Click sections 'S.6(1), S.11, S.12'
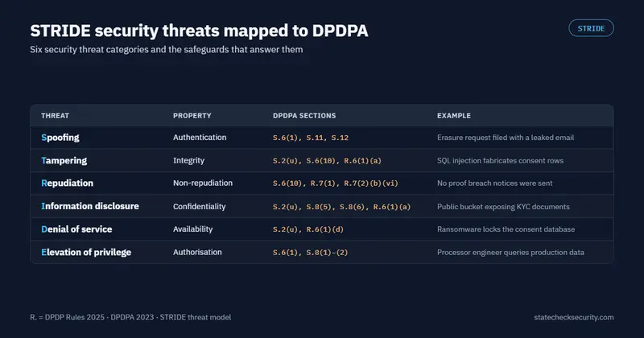Image resolution: width=644 pixels, height=338 pixels. coord(311,138)
